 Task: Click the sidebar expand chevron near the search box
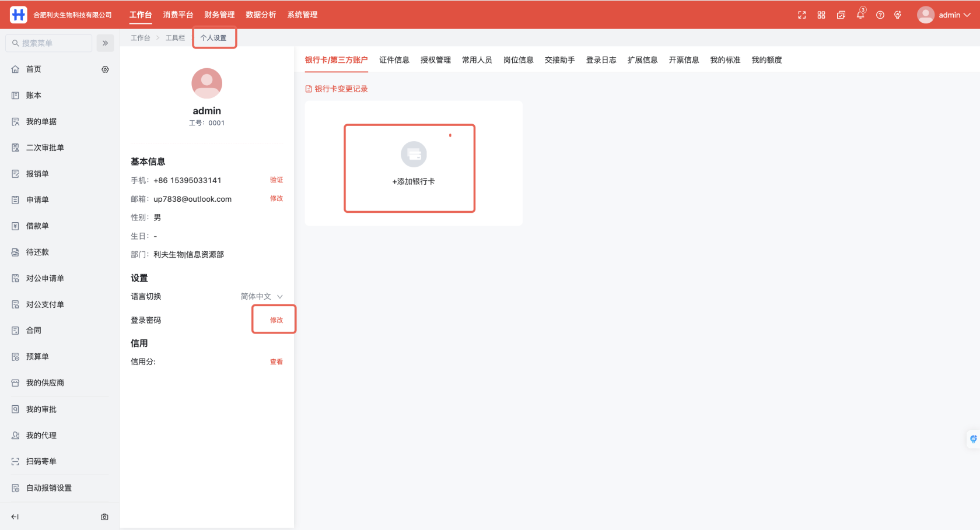tap(105, 43)
